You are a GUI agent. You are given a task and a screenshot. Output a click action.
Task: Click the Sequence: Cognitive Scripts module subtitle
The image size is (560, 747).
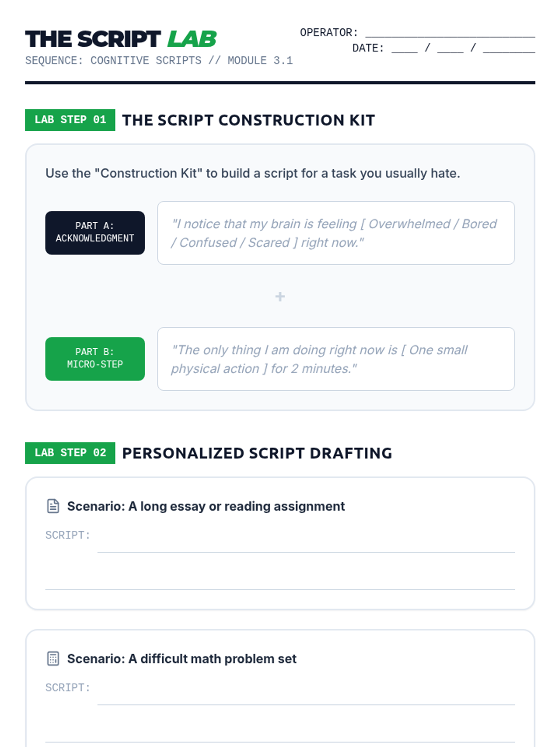(x=159, y=61)
